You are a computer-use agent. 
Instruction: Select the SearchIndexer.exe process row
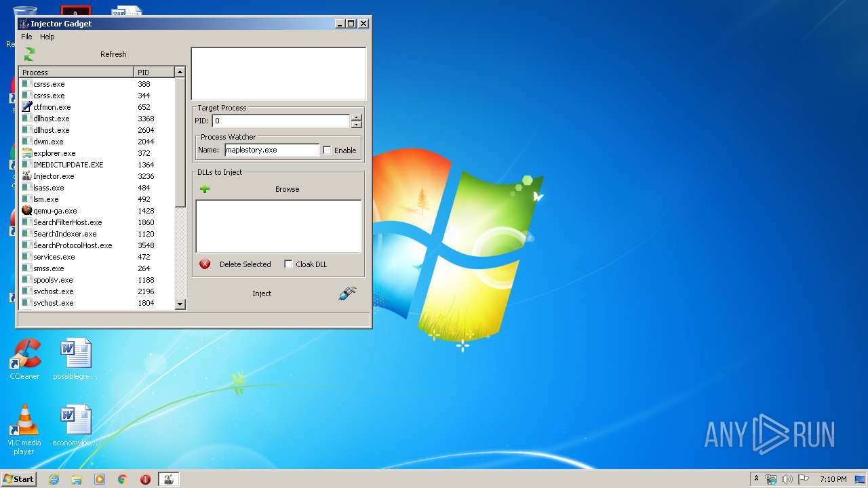pos(97,234)
